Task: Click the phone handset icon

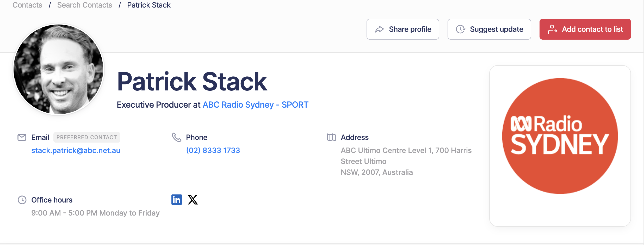Action: (176, 137)
